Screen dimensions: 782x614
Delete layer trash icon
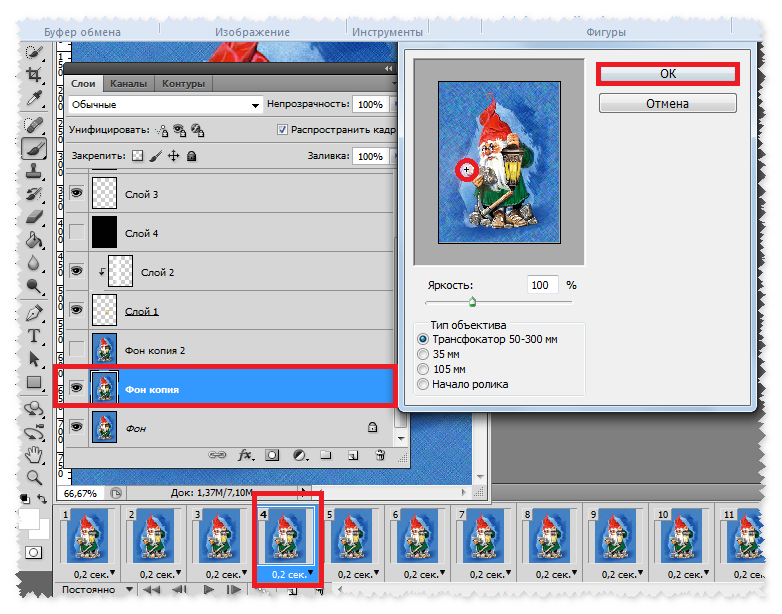click(380, 455)
